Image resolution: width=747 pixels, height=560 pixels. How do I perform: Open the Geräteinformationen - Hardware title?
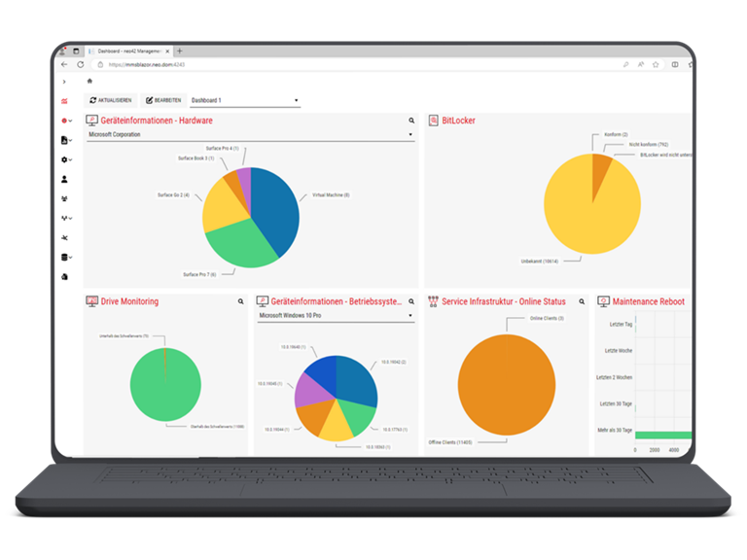click(x=157, y=121)
